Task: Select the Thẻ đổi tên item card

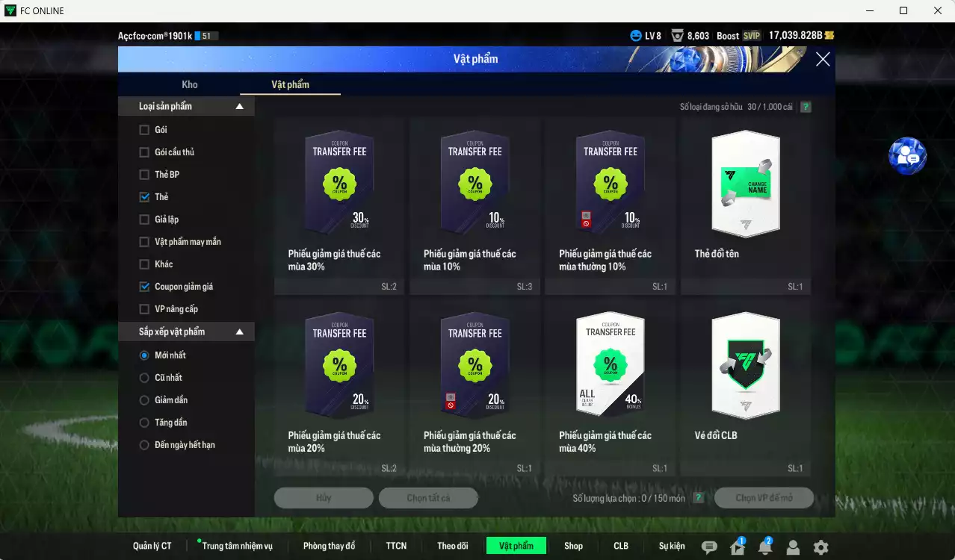Action: [x=745, y=205]
